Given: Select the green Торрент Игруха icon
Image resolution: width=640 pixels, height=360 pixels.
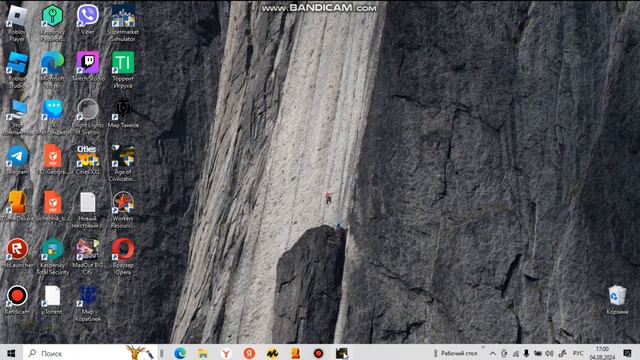Looking at the screenshot, I should point(123,70).
